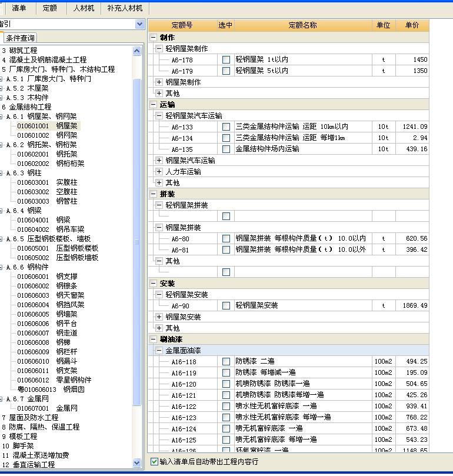453x476 pixels.
Task: Collapse 轻钢屋架制作 group
Action: (x=159, y=49)
